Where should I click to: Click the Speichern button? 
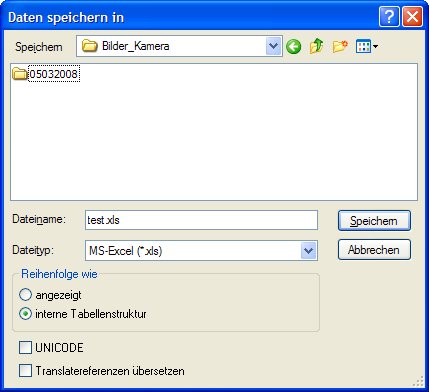[x=374, y=221]
